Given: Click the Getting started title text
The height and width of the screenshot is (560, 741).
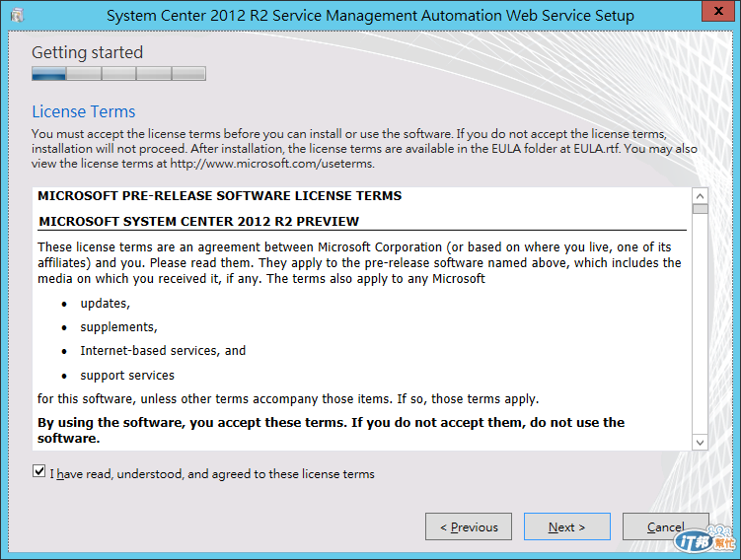Looking at the screenshot, I should tap(88, 52).
